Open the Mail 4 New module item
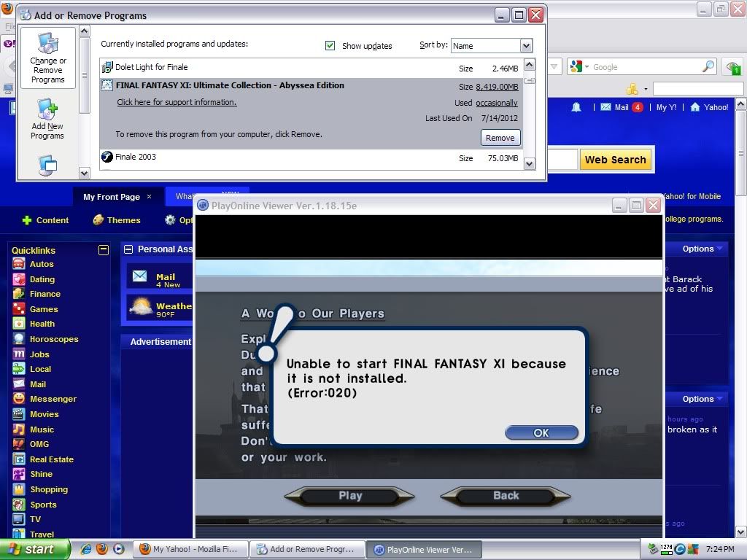Image resolution: width=747 pixels, height=560 pixels. (160, 277)
